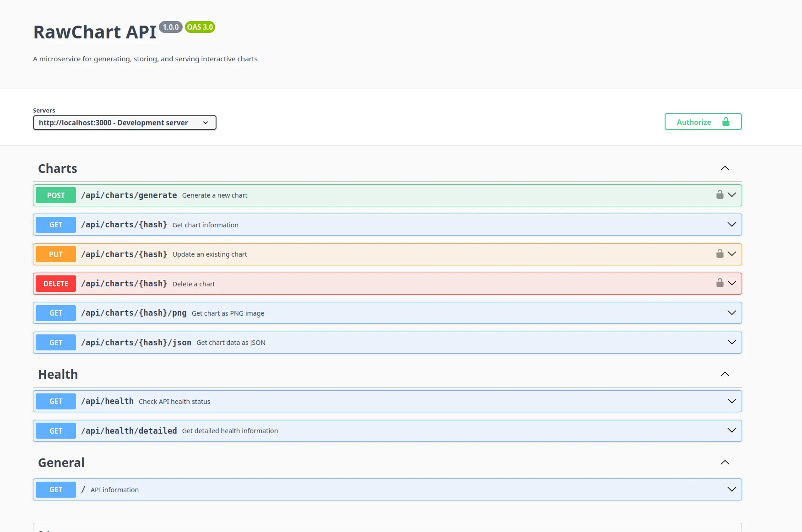Click the POST method badge
Viewport: 802px width, 532px height.
coord(56,195)
